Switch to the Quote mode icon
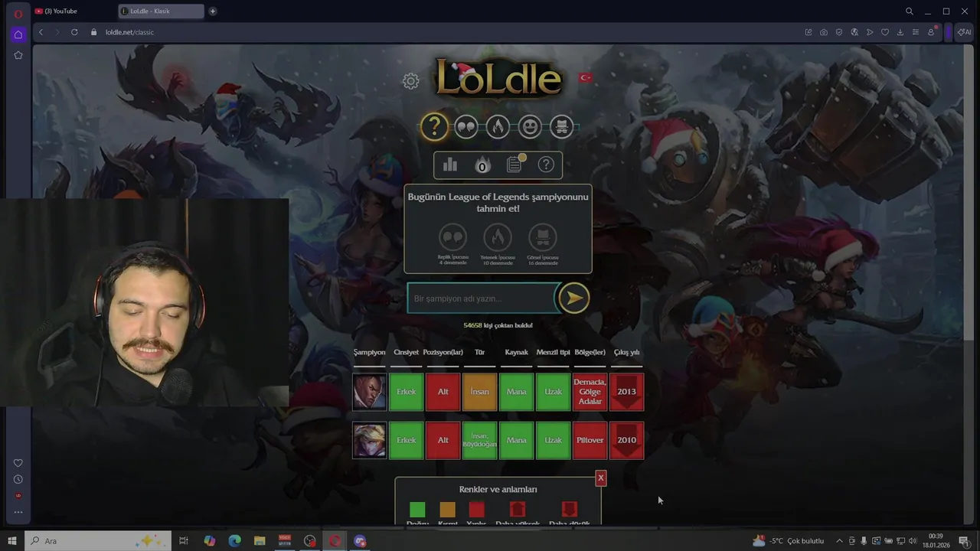The width and height of the screenshot is (980, 551). [x=466, y=127]
